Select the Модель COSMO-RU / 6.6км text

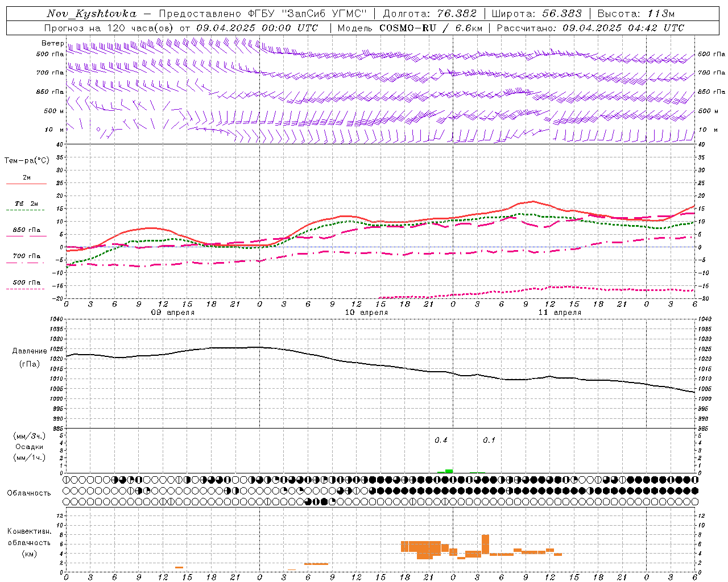pyautogui.click(x=409, y=28)
